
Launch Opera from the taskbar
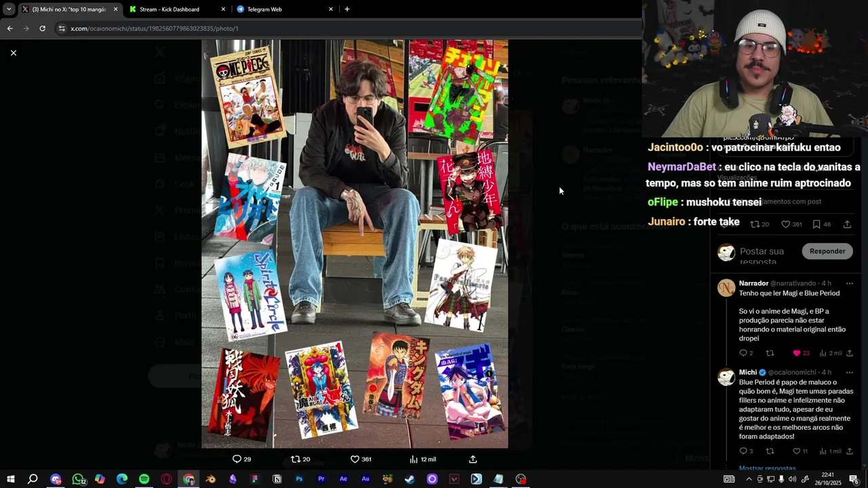[x=166, y=479]
